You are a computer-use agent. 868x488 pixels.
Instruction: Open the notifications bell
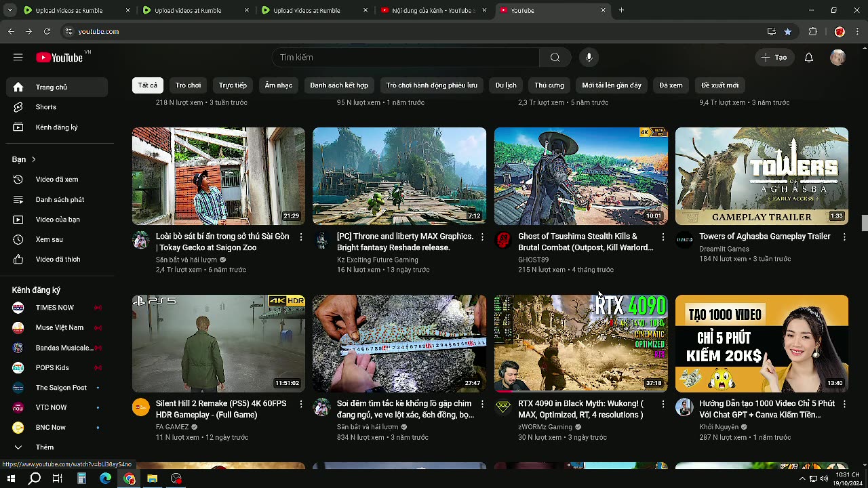coord(808,58)
